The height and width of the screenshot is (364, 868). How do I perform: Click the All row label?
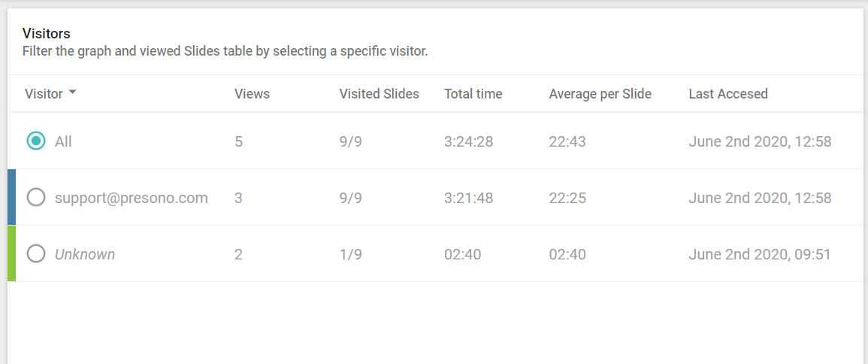tap(63, 141)
